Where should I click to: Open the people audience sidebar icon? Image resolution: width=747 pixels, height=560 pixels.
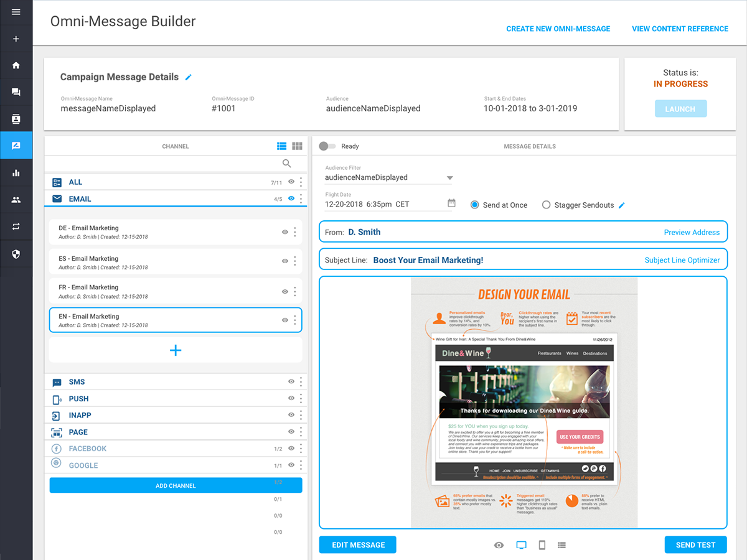(16, 200)
